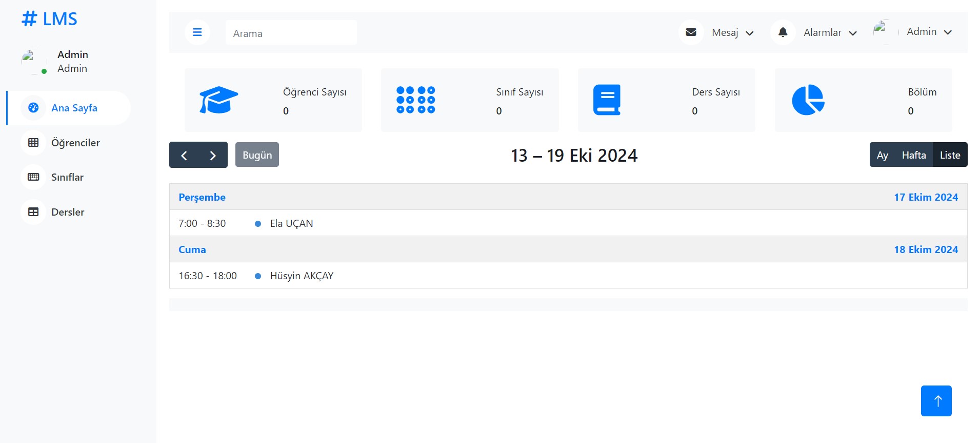Switch calendar to Hafta view
The image size is (980, 443).
click(913, 155)
